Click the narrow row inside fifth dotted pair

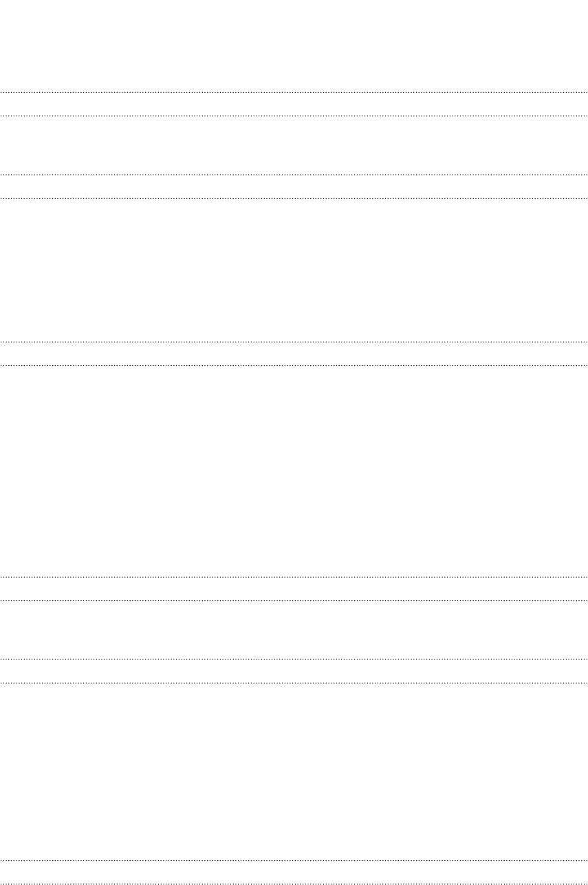pos(294,671)
